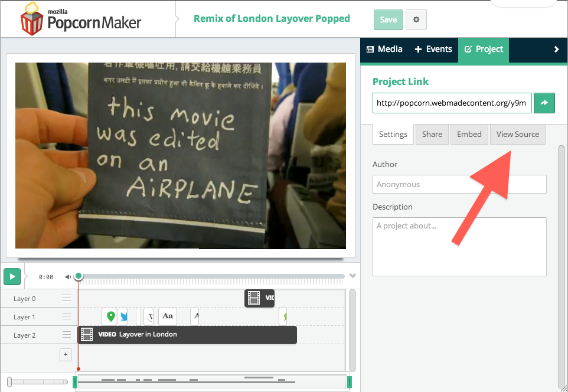Select the video clip on Layer 0
The image size is (568, 392).
click(260, 298)
